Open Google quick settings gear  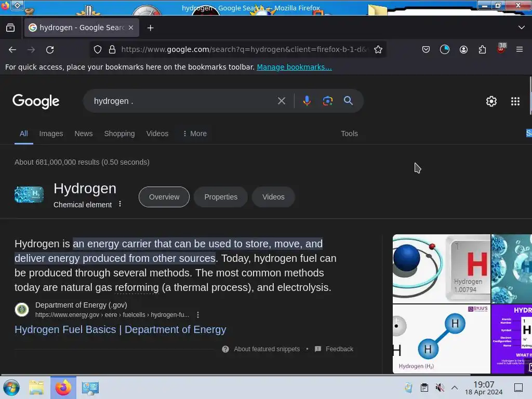(491, 101)
